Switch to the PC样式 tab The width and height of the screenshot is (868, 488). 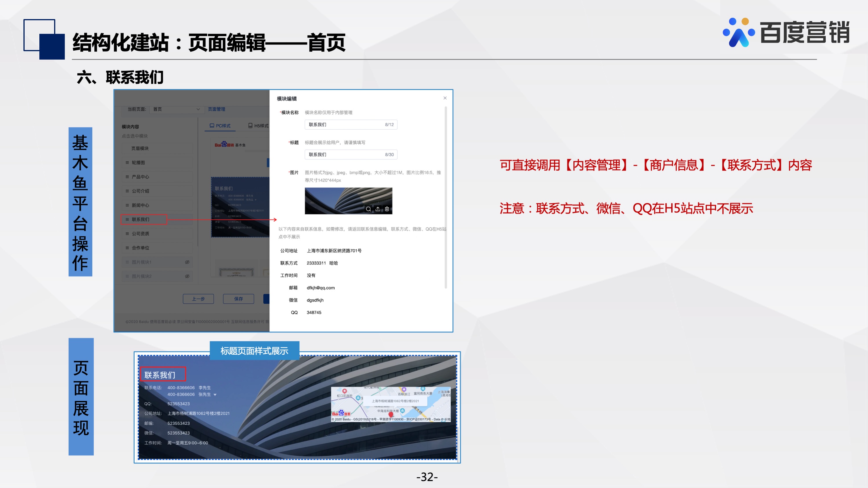pos(220,126)
